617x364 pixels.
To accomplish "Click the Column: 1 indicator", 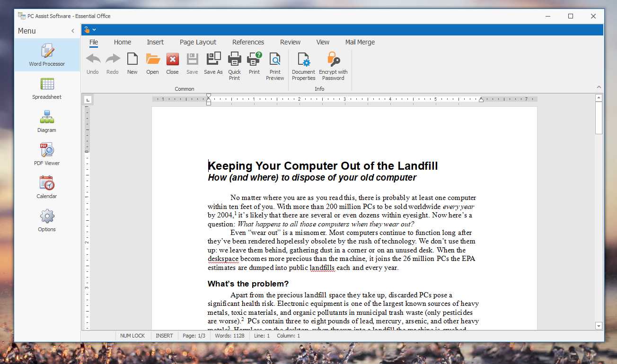I will click(288, 336).
